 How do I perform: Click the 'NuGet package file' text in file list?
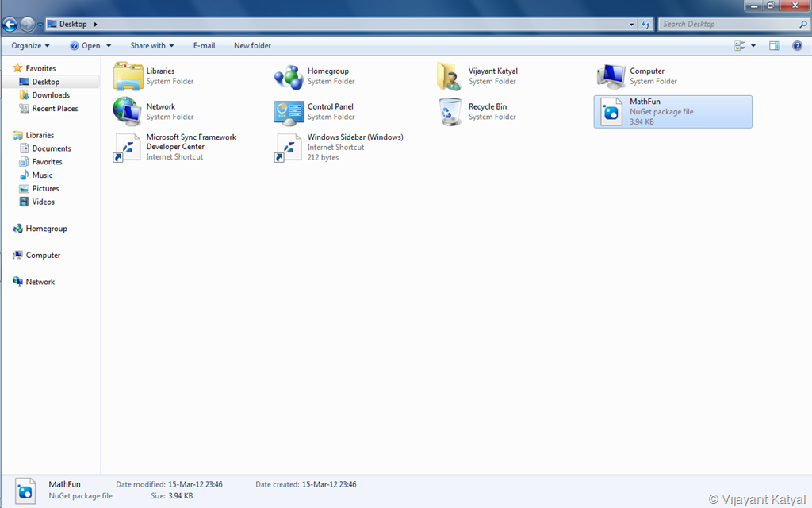click(x=661, y=111)
